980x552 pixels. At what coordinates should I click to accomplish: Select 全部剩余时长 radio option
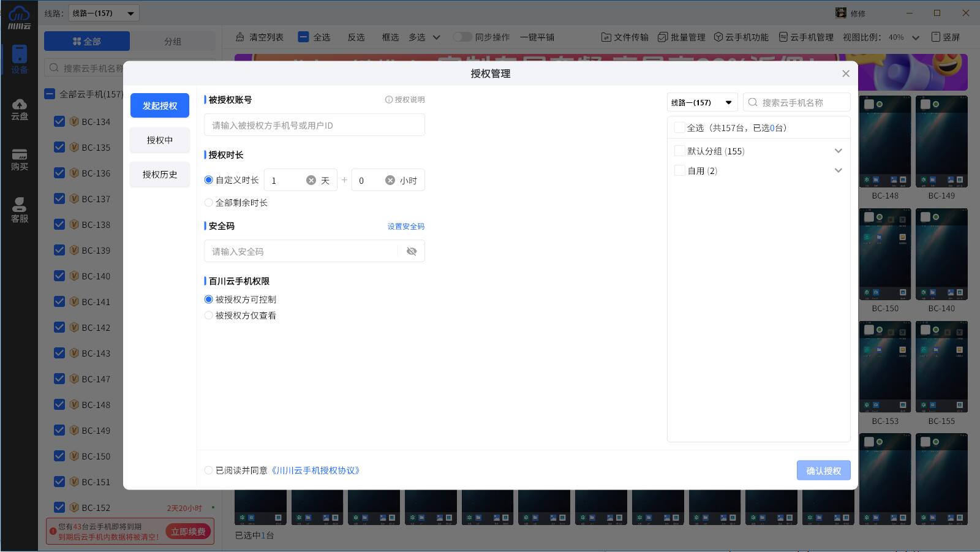pos(209,203)
